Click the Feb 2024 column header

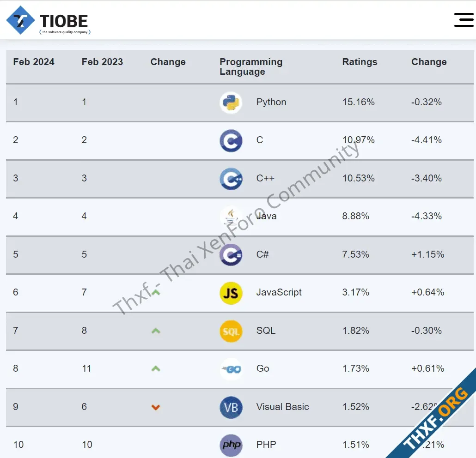pyautogui.click(x=34, y=62)
